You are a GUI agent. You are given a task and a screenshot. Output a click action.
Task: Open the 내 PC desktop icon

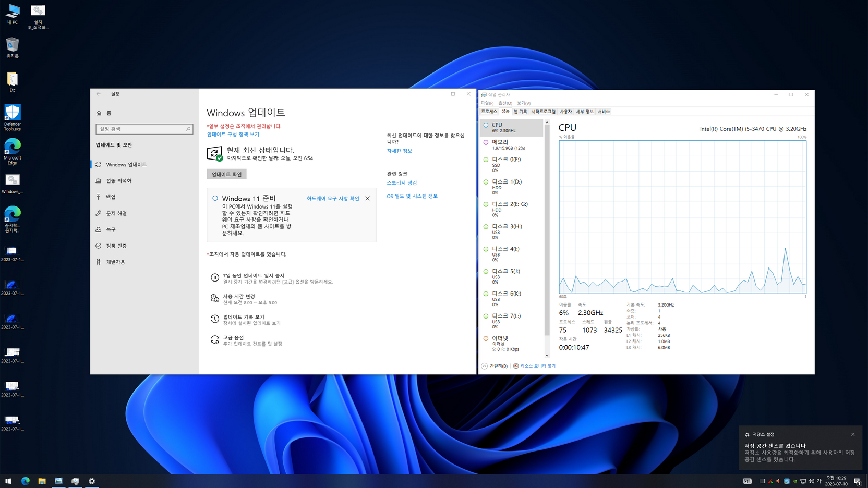click(13, 14)
